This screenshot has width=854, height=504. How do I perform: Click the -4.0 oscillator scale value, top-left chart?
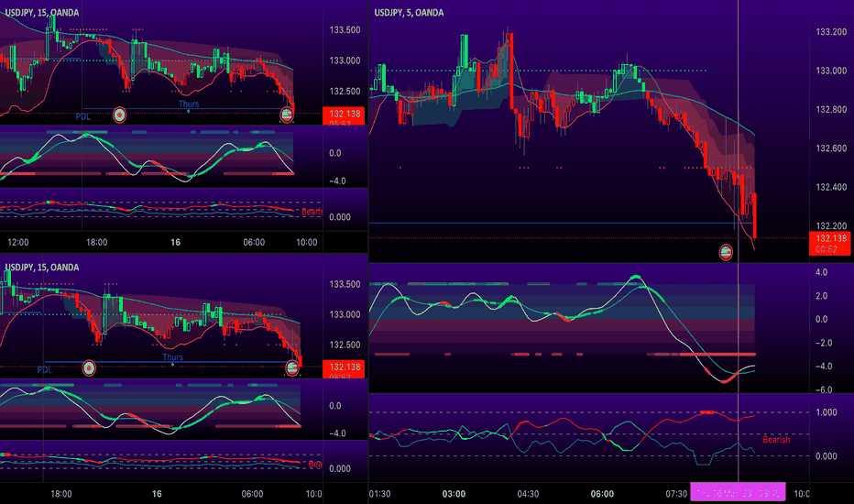338,181
